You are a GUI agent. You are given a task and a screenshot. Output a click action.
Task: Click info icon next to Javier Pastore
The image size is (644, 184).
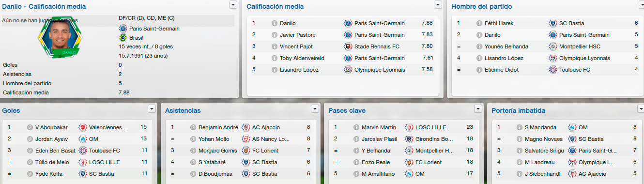(275, 35)
